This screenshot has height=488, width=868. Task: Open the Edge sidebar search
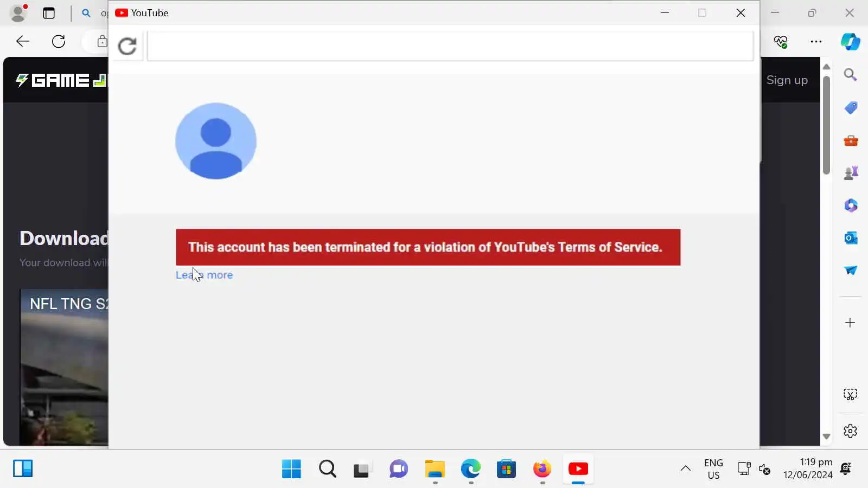(850, 75)
